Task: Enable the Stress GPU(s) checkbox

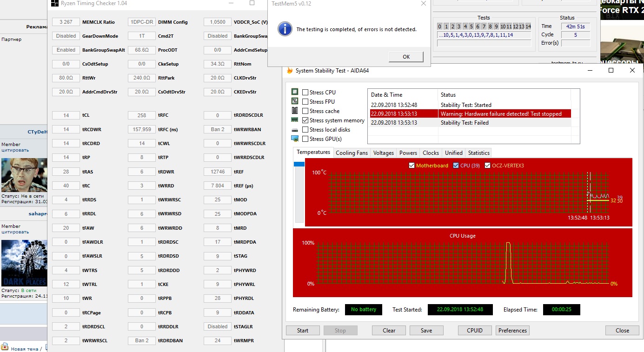Action: pyautogui.click(x=305, y=139)
